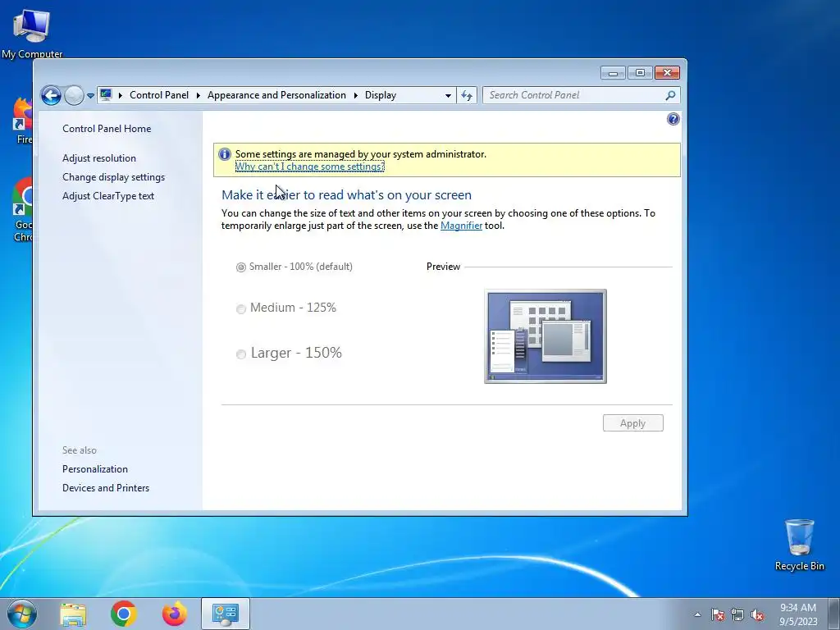Open Devices and Printers link
The image size is (840, 630).
(106, 488)
